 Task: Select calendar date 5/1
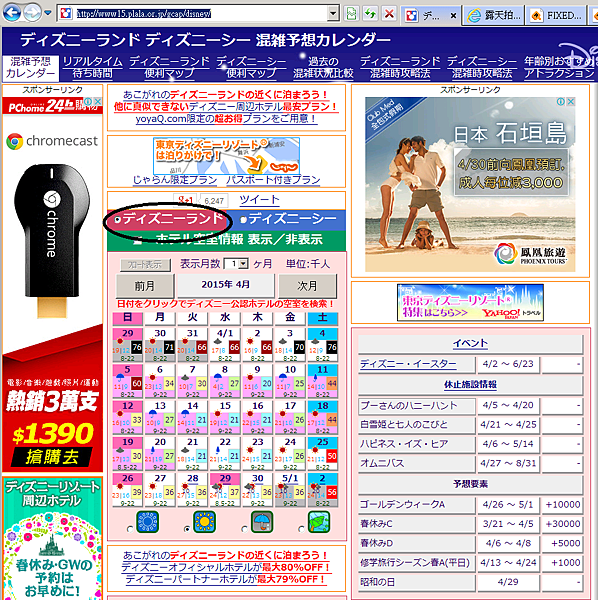pos(290,490)
